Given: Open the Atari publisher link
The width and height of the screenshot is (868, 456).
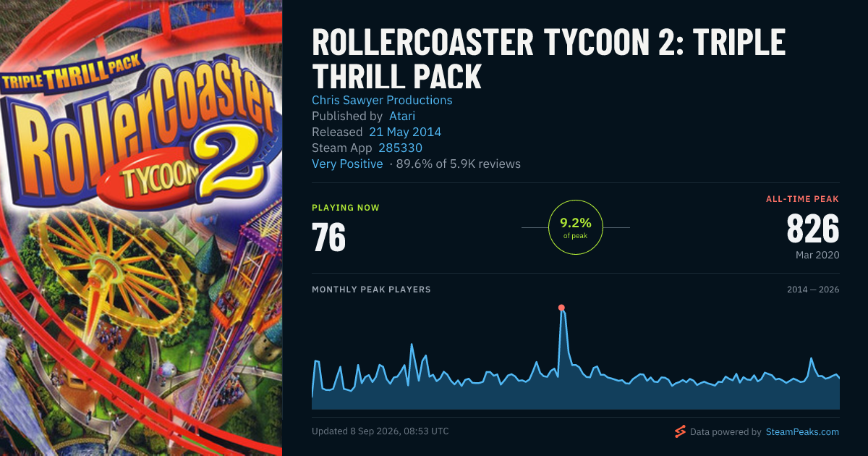Looking at the screenshot, I should point(402,116).
